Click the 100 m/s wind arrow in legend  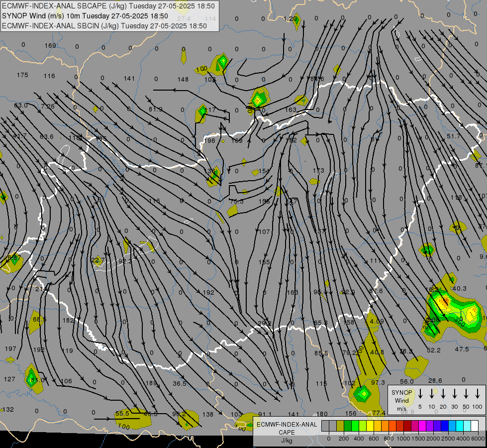pyautogui.click(x=478, y=394)
